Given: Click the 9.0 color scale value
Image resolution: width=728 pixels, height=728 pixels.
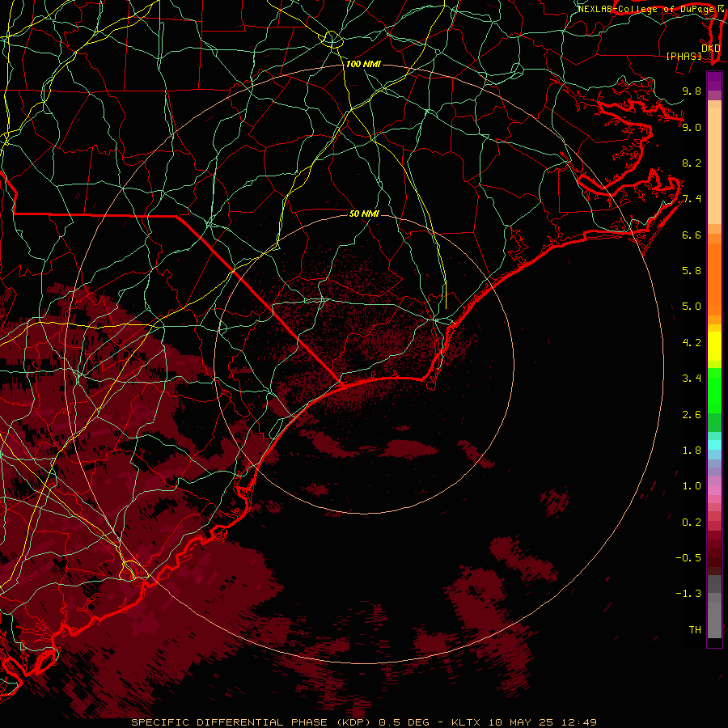Looking at the screenshot, I should coord(692,127).
